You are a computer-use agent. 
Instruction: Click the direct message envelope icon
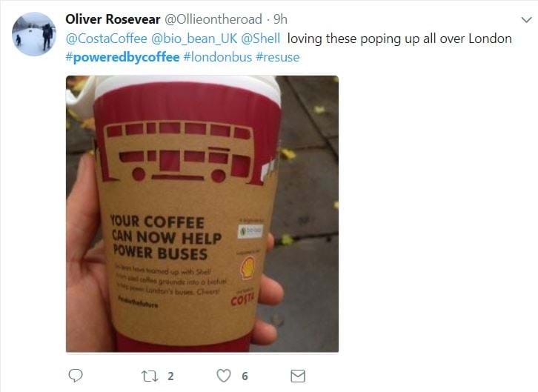coord(298,376)
